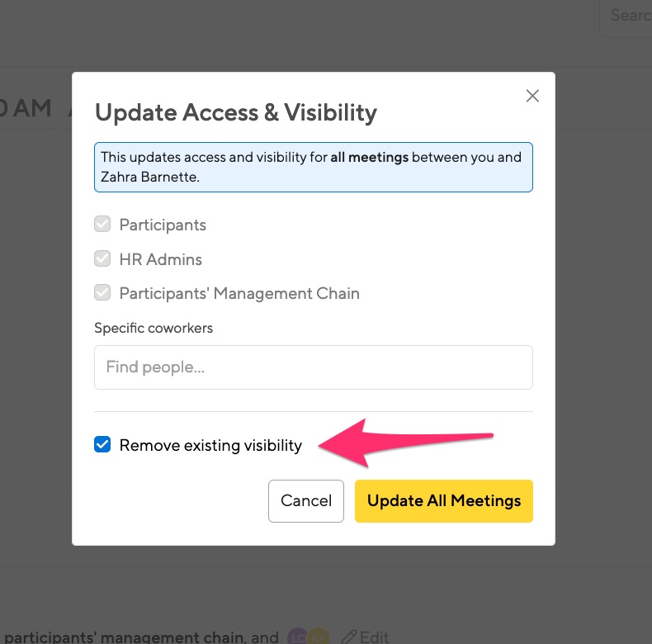
Task: Click the Update Access & Visibility heading
Action: click(x=236, y=113)
